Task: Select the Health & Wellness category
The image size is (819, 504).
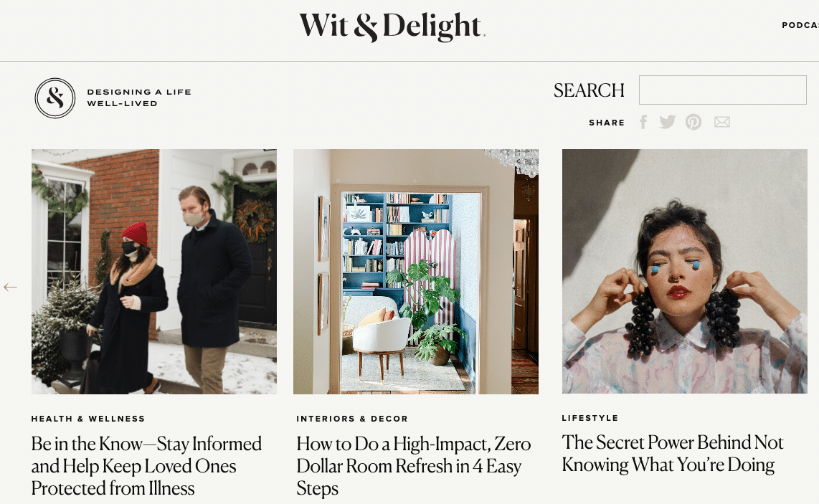Action: click(x=87, y=419)
